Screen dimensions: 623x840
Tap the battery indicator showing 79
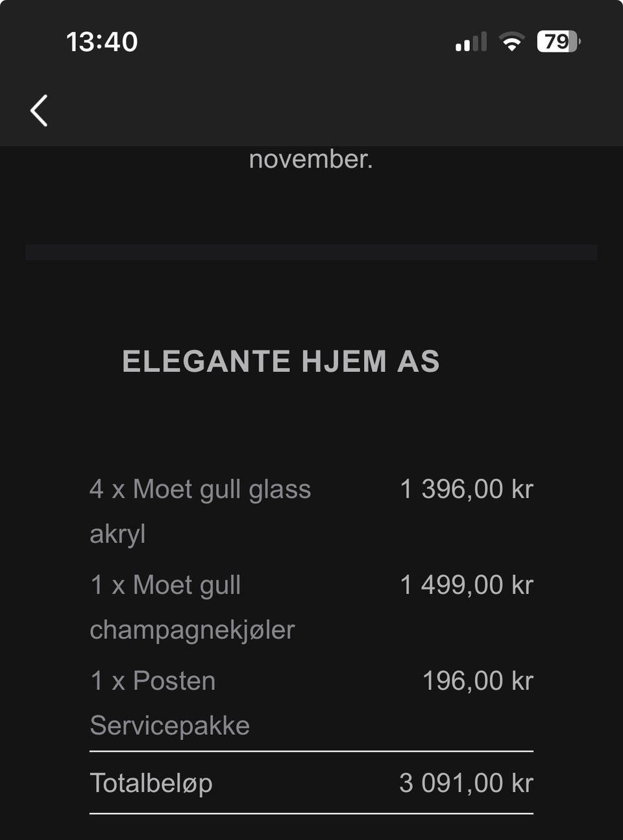[x=558, y=42]
